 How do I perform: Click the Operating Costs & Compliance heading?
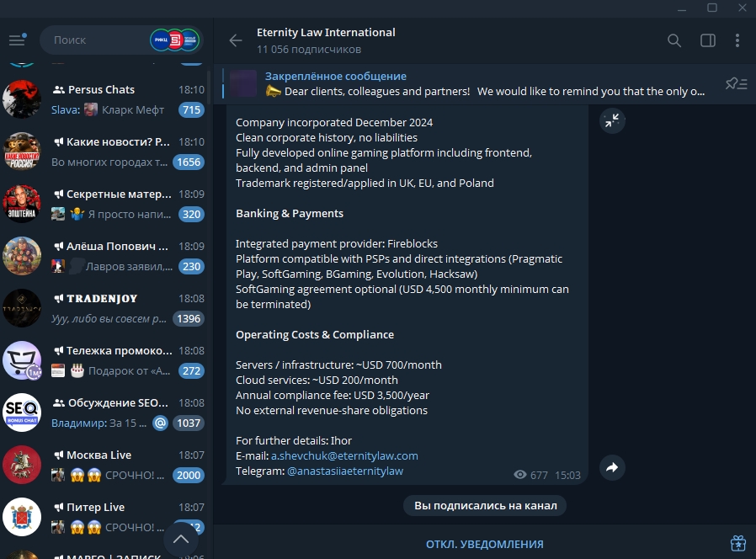315,335
